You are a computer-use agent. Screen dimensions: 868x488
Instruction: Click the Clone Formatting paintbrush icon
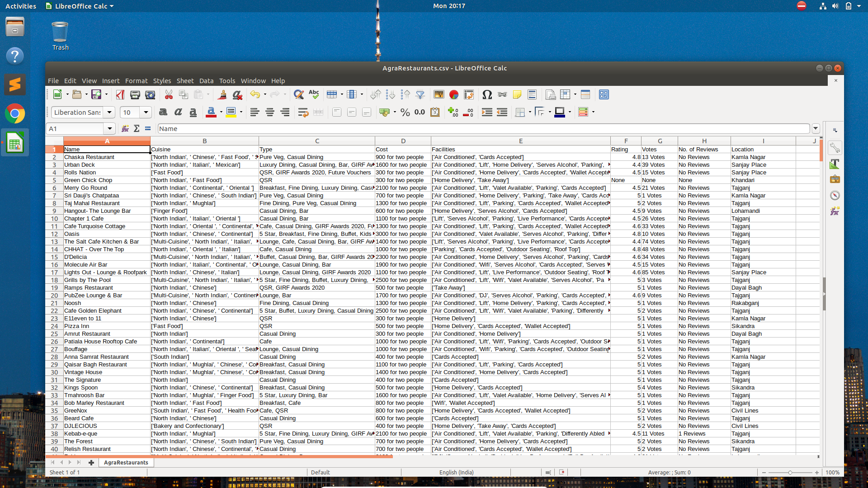tap(222, 94)
